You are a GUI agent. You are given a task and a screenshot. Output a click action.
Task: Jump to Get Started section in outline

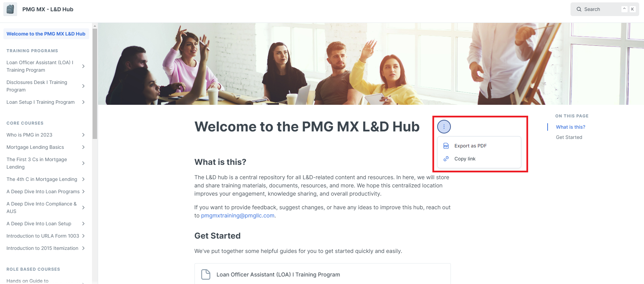tap(569, 137)
